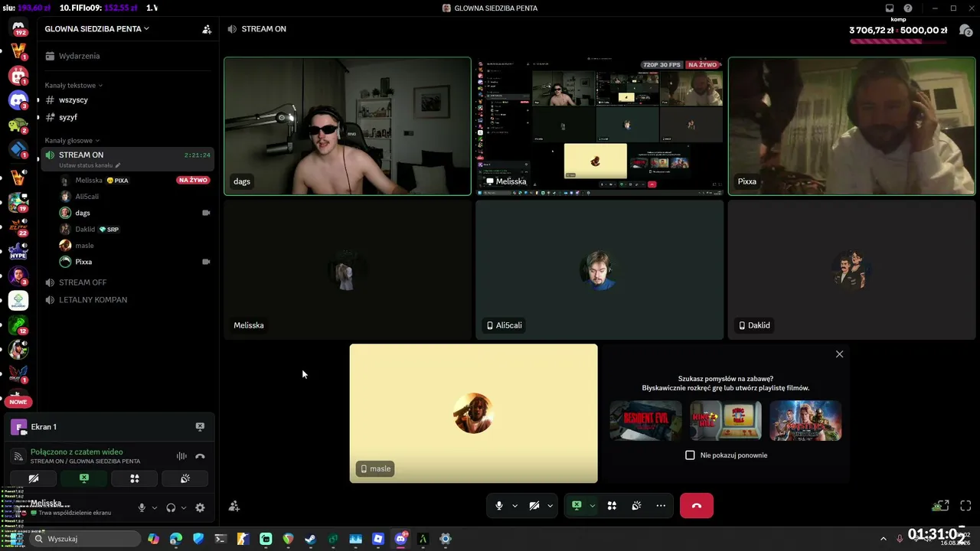980x551 pixels.
Task: Open more options three-dot call menu
Action: click(661, 506)
